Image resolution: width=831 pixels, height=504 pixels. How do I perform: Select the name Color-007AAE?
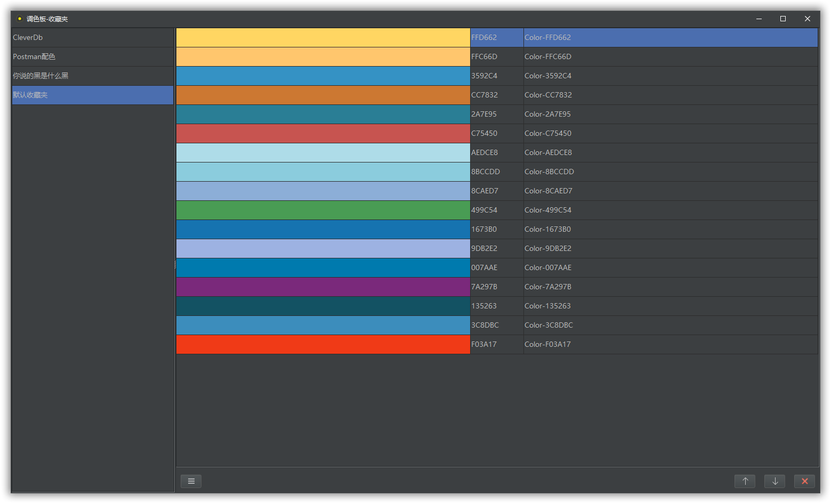coord(671,267)
